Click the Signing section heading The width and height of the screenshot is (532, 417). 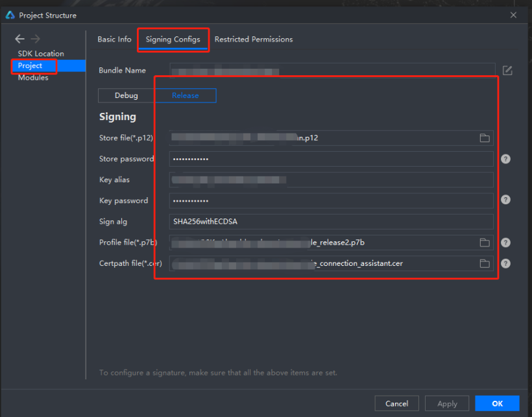pos(117,117)
